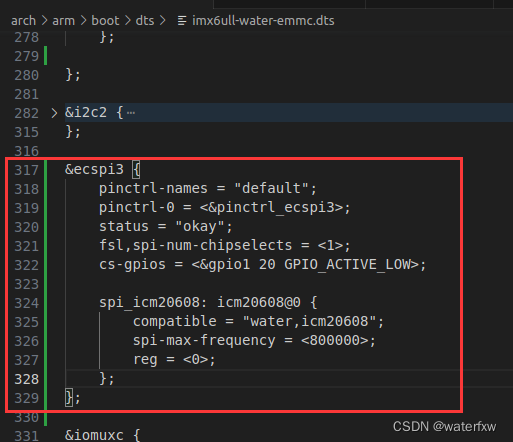Screen dimensions: 513x442
Task: Click the status = "okay" line
Action: (165, 227)
